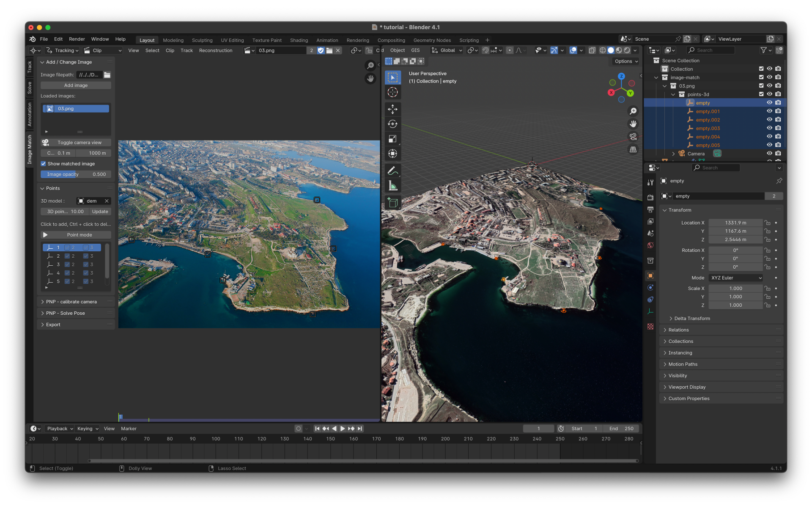Open the XYZ Euler rotation mode dropdown
812x509 pixels.
pyautogui.click(x=736, y=278)
